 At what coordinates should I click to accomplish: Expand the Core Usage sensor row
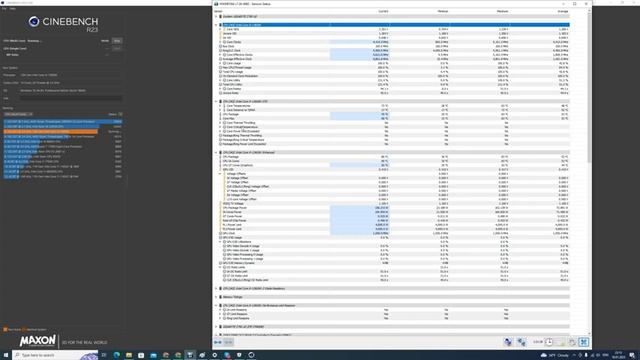tap(220, 63)
